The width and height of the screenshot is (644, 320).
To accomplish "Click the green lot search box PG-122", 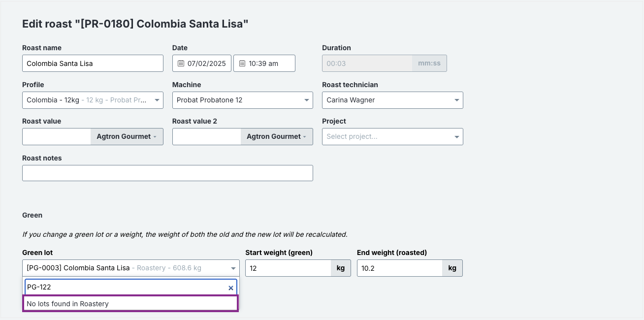I will tap(130, 287).
